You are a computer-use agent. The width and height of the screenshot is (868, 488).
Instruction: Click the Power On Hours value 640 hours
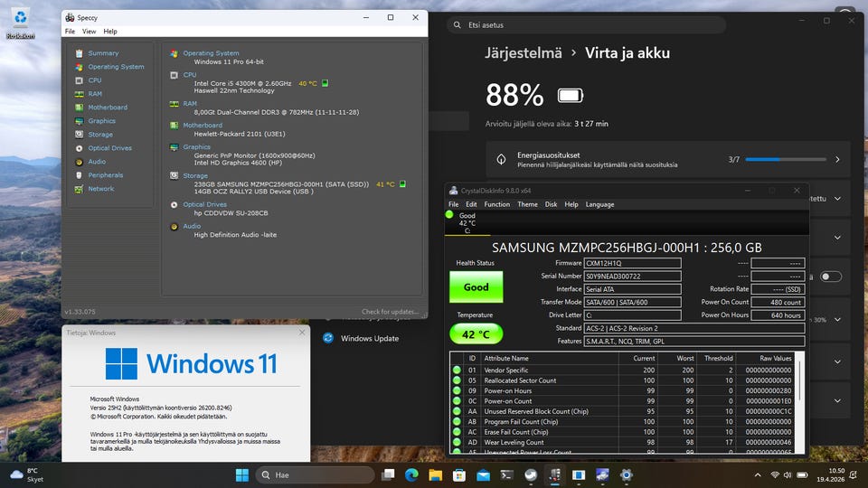pos(778,315)
